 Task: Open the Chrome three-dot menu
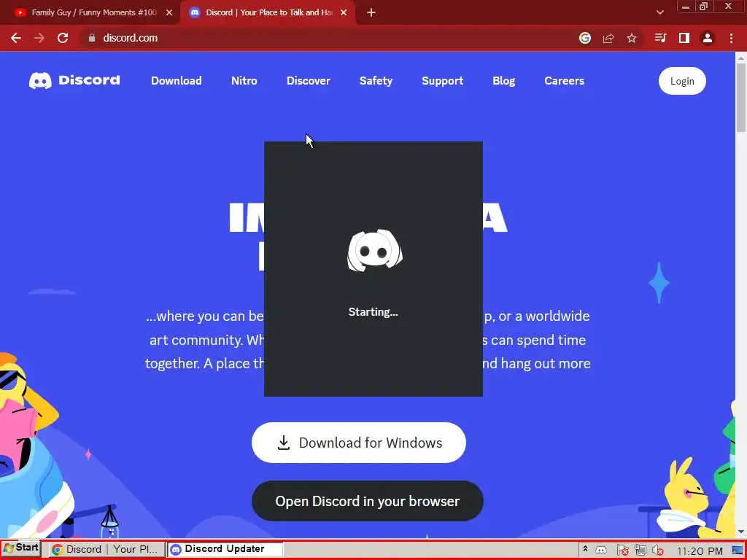tap(731, 38)
